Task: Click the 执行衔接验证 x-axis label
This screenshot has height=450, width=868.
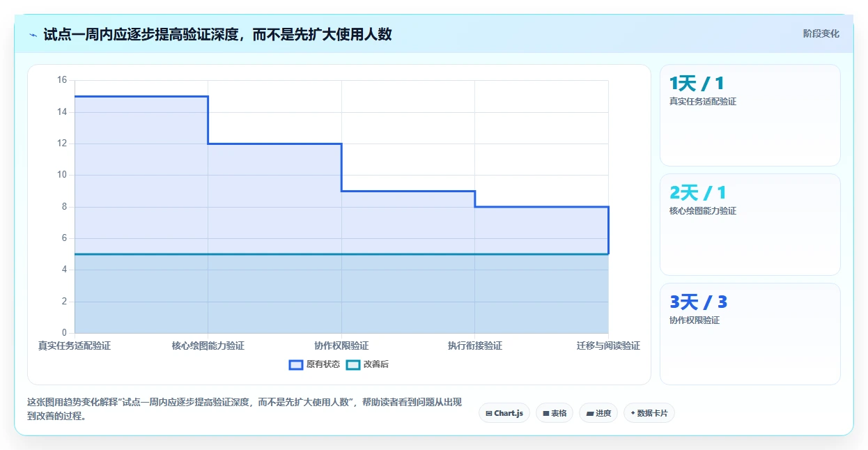Action: [474, 346]
